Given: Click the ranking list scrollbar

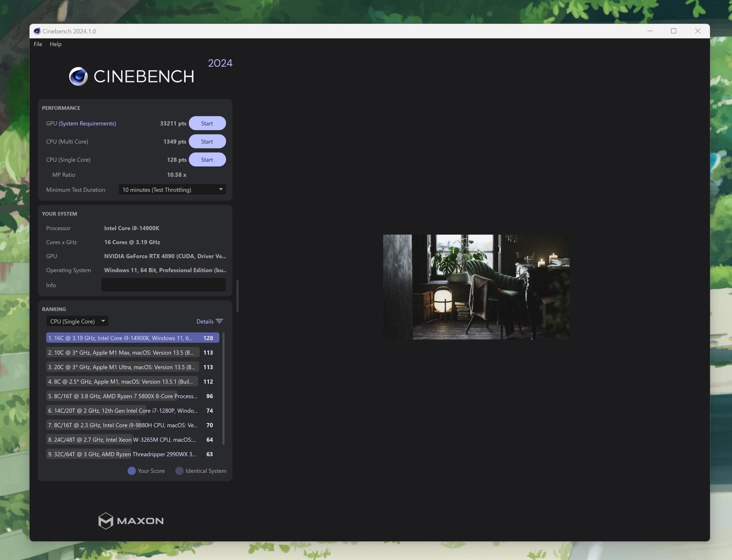Looking at the screenshot, I should pos(223,388).
